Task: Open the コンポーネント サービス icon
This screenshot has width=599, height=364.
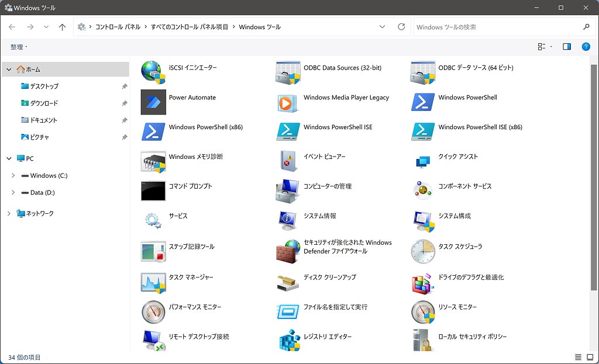Action: (x=422, y=190)
